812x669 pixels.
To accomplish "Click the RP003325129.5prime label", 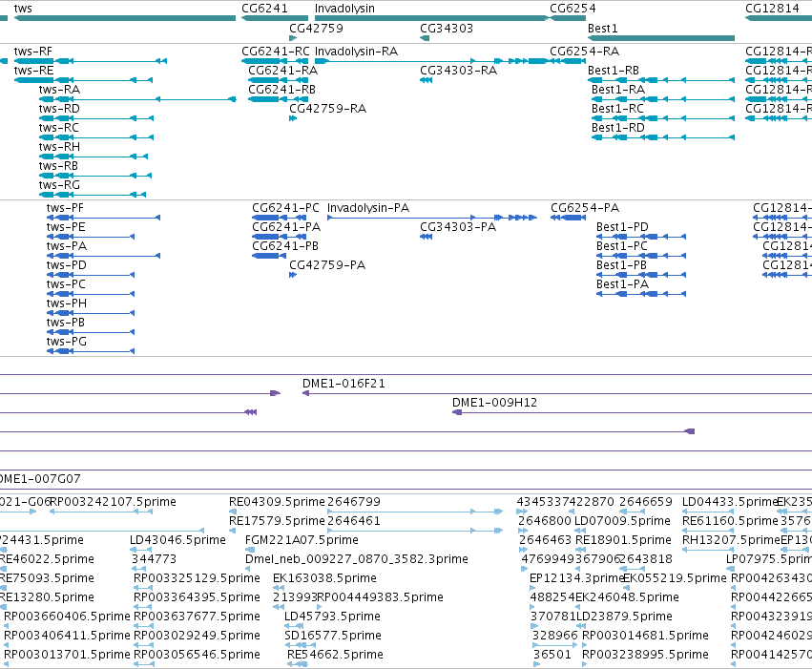I will (x=197, y=578).
